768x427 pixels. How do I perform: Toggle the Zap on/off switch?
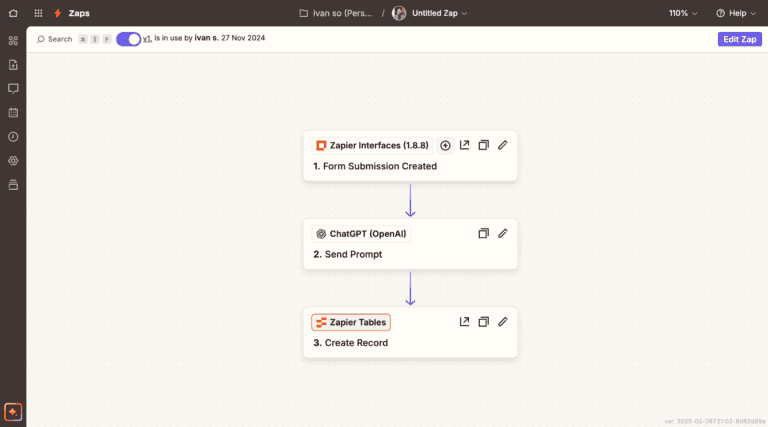[128, 39]
